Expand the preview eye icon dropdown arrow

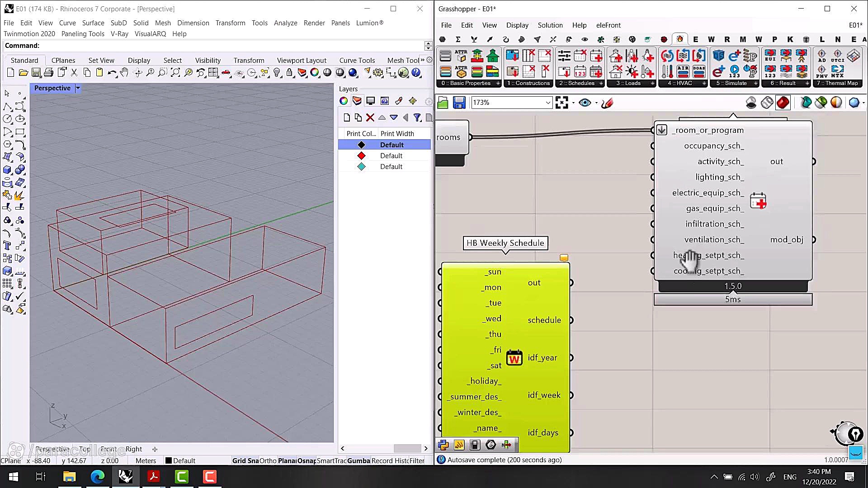coord(596,103)
